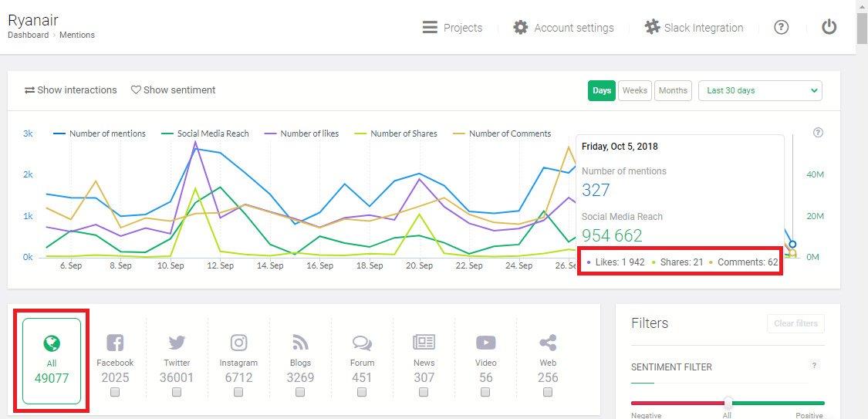The height and width of the screenshot is (419, 868).
Task: Open Slack Integration
Action: coord(694,28)
